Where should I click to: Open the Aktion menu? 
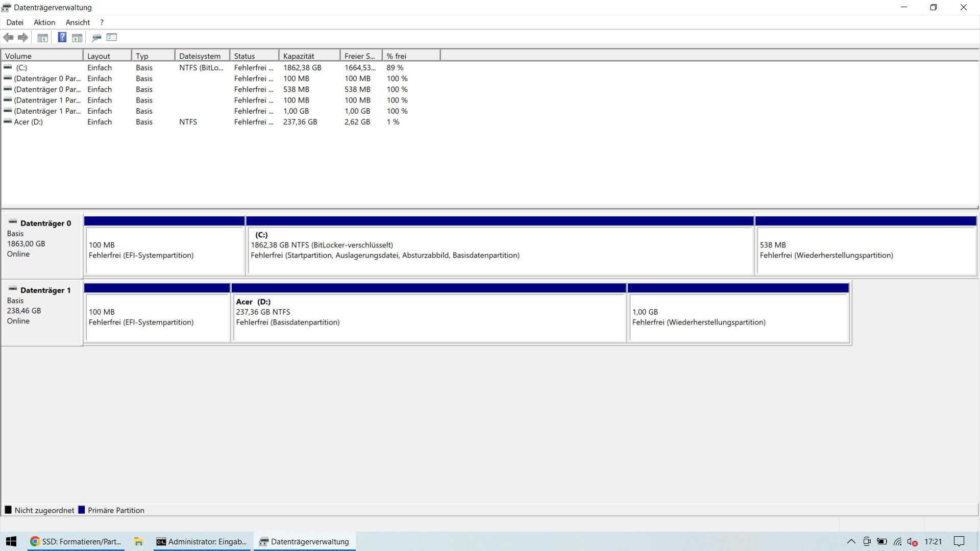click(44, 22)
